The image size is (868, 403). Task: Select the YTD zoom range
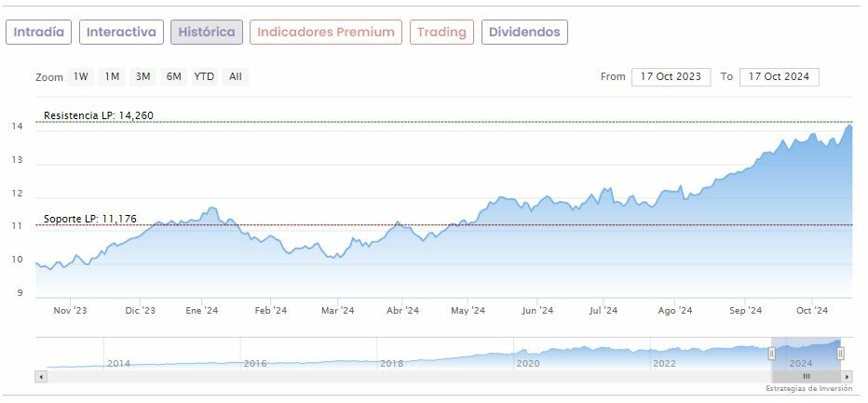click(204, 77)
